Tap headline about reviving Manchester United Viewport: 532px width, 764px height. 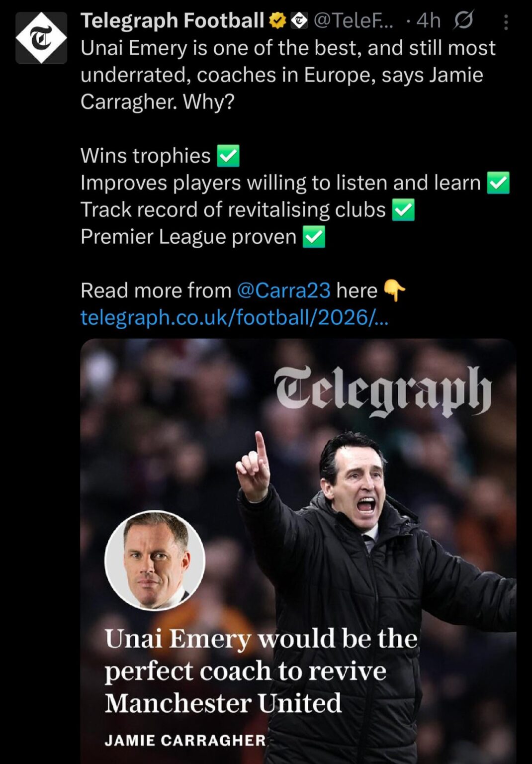point(261,670)
